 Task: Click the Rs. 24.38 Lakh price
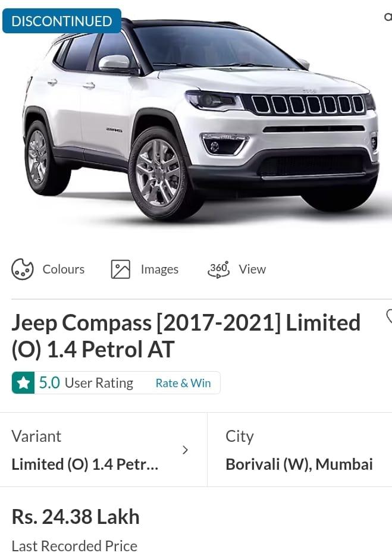76,517
